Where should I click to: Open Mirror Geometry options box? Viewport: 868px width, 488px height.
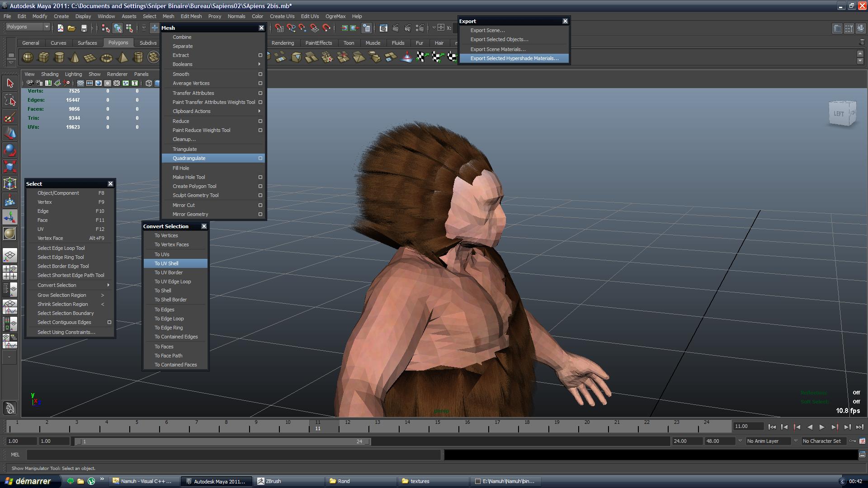(260, 214)
